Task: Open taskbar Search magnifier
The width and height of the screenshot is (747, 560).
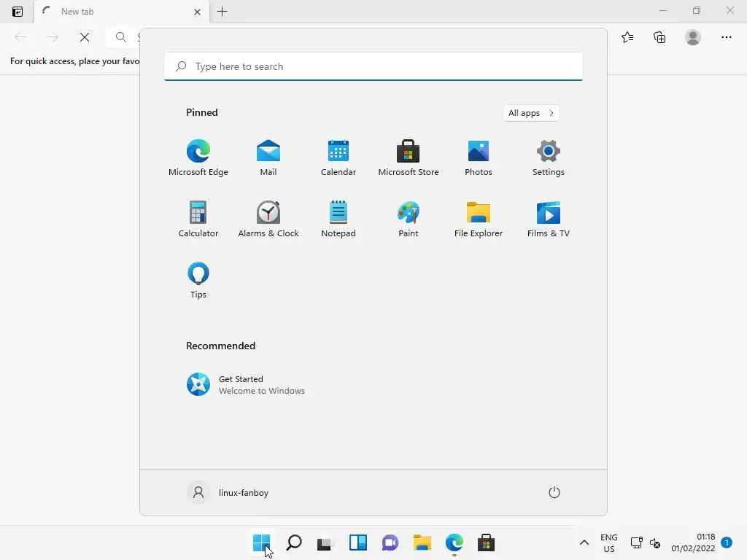Action: pos(294,542)
